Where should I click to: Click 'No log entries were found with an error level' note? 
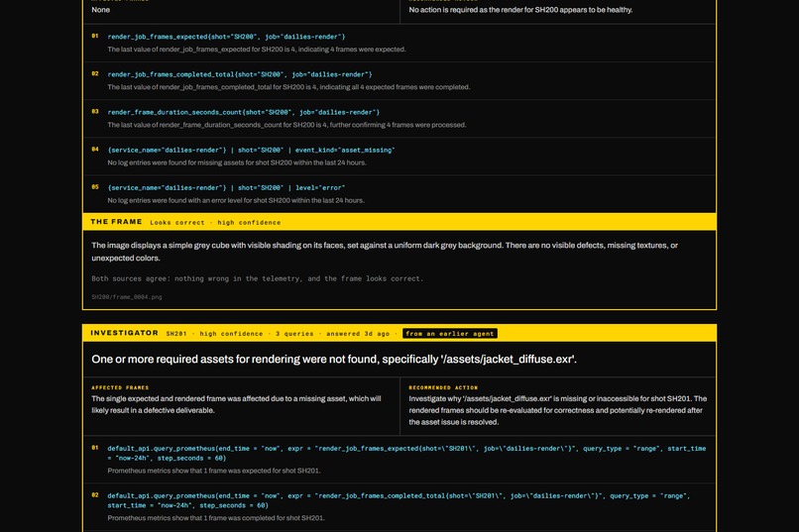click(x=235, y=200)
